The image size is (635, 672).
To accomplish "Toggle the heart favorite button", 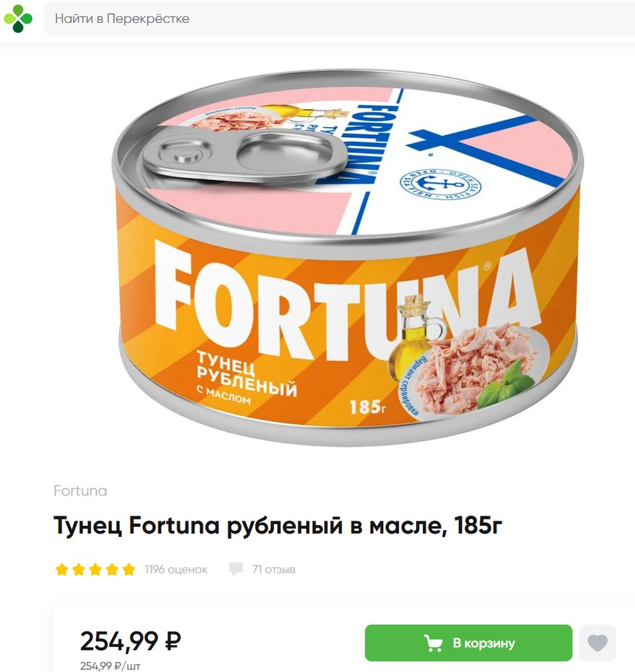I will click(598, 643).
